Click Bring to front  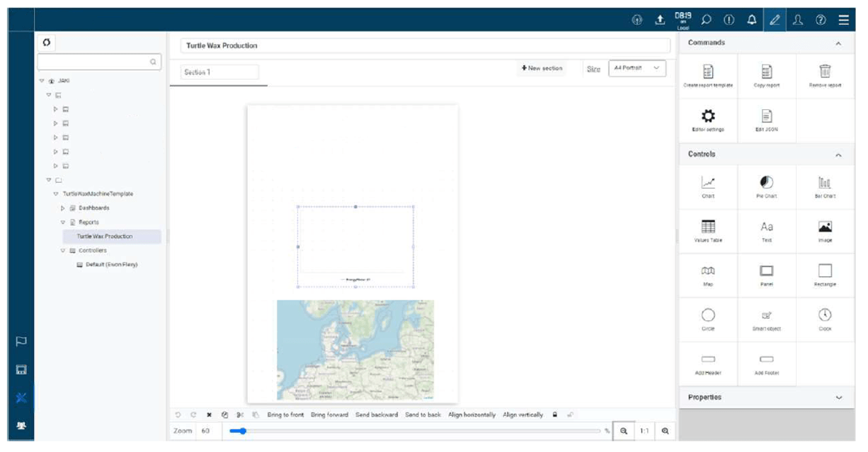pyautogui.click(x=285, y=414)
